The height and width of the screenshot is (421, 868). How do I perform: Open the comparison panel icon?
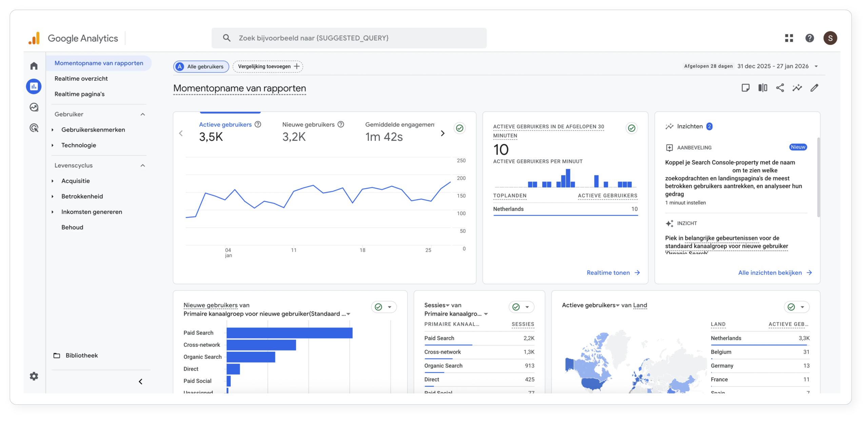763,87
